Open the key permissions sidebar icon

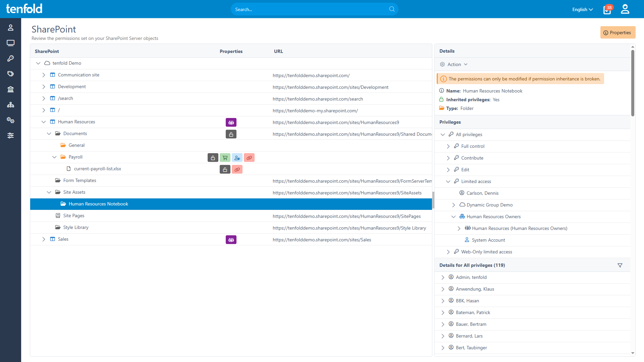point(10,58)
